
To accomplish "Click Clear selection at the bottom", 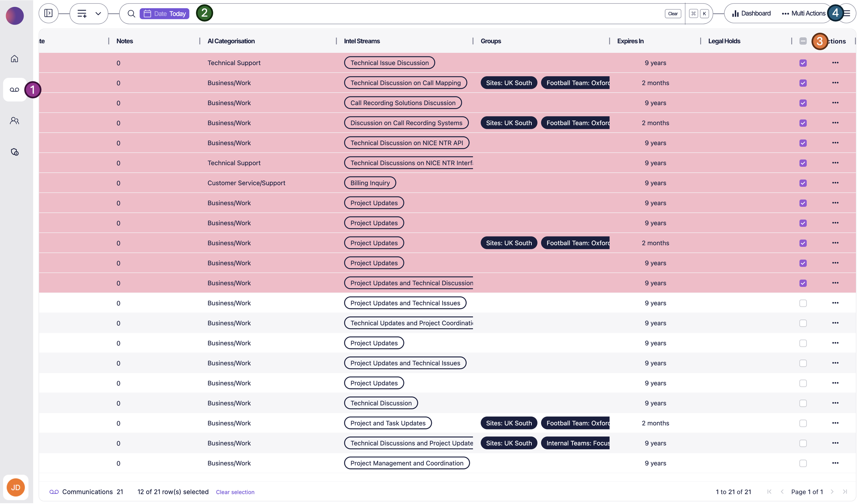I will 235,492.
